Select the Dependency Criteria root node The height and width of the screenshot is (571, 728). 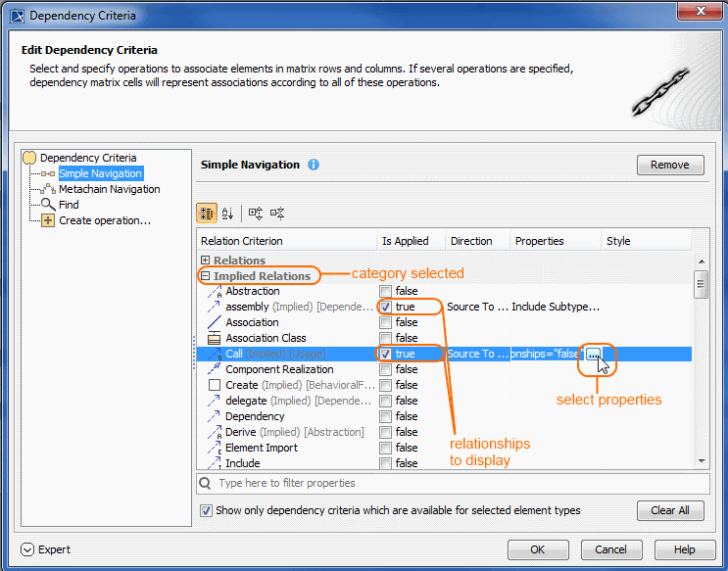88,158
